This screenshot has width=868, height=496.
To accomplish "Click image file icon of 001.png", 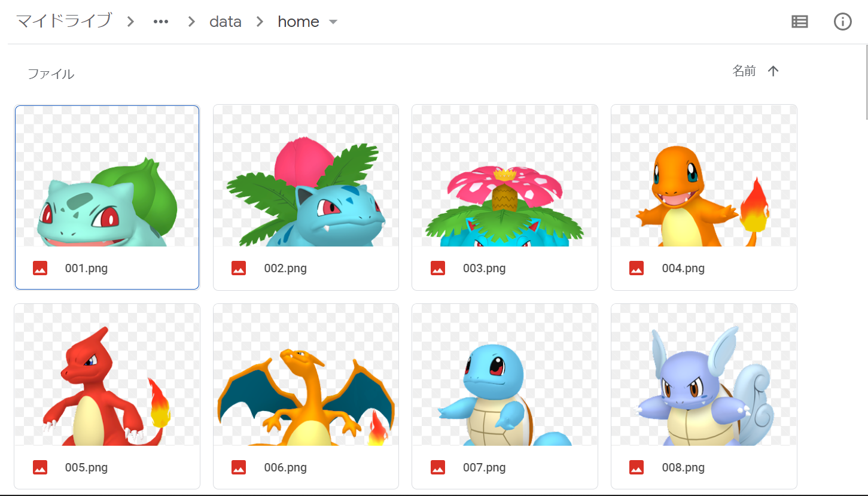I will click(40, 269).
